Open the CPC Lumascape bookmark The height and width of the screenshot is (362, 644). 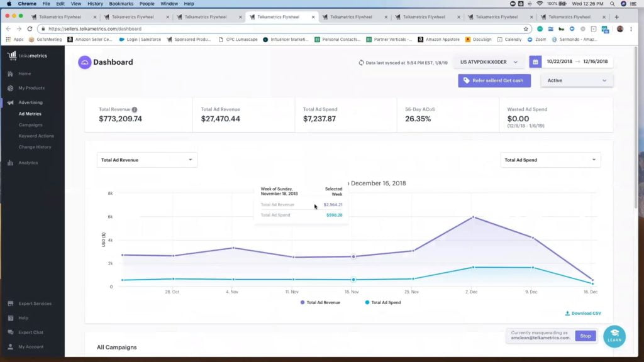(x=238, y=40)
